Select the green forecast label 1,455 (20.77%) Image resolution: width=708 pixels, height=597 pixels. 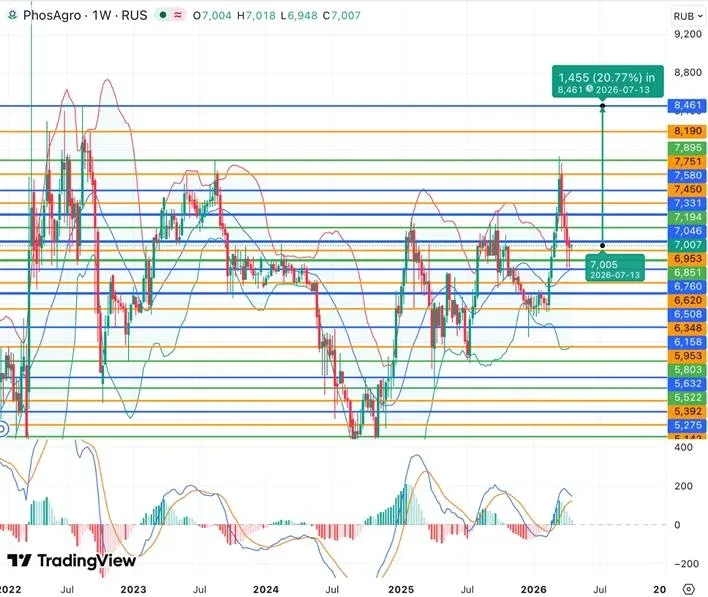[606, 77]
